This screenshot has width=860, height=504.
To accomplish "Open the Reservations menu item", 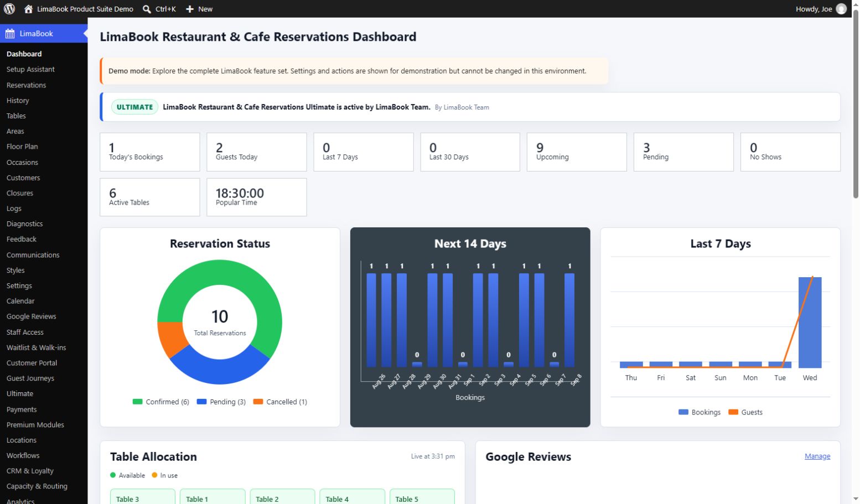I will (26, 85).
